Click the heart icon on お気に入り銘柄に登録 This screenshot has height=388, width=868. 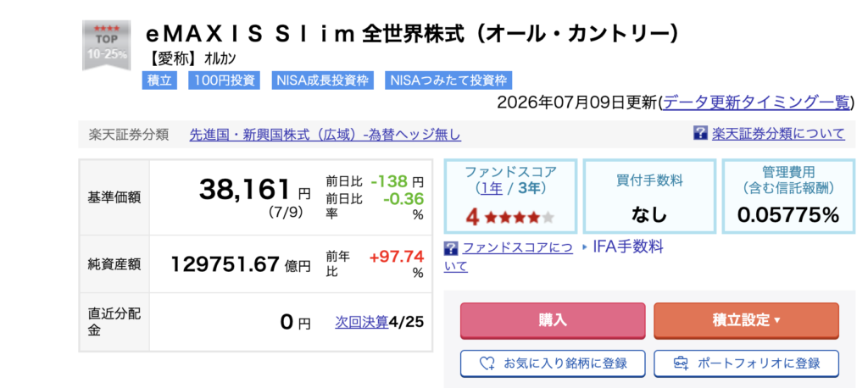[x=487, y=363]
